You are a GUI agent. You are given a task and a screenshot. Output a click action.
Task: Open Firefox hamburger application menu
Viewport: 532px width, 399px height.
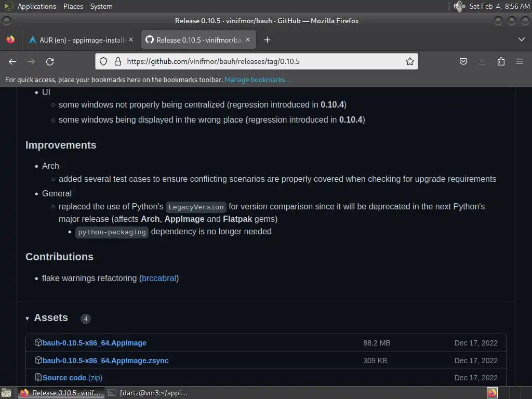[x=520, y=61]
